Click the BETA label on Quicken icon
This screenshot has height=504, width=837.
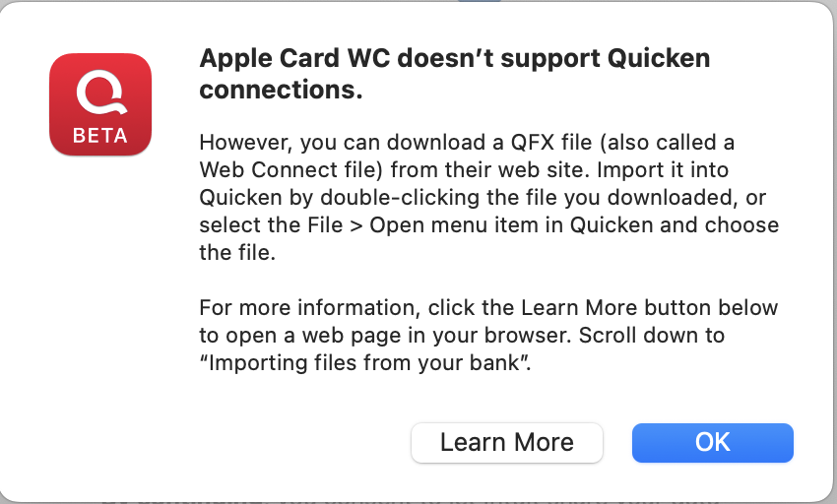100,136
